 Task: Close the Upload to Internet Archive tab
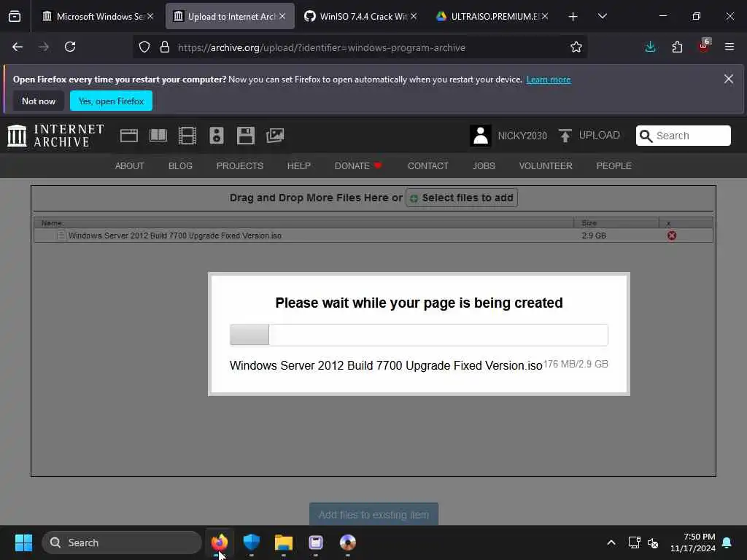[282, 16]
